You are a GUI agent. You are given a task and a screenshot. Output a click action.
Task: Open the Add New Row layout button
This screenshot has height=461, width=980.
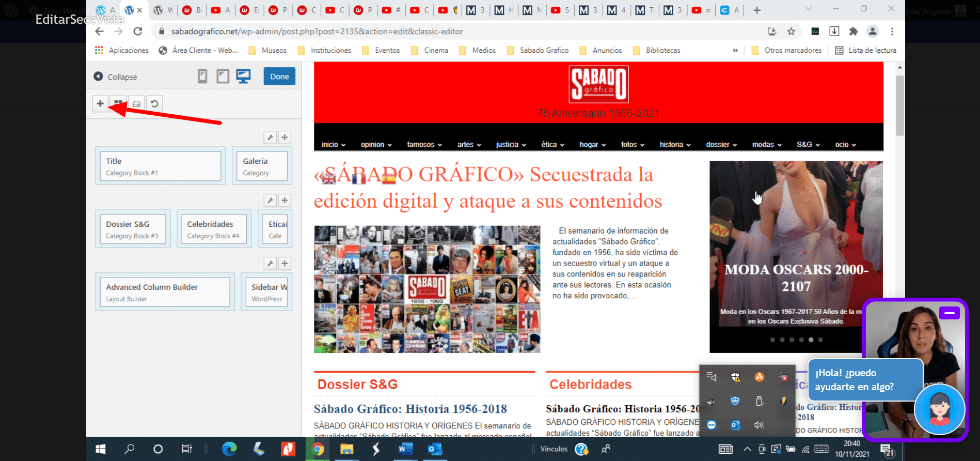(x=118, y=103)
